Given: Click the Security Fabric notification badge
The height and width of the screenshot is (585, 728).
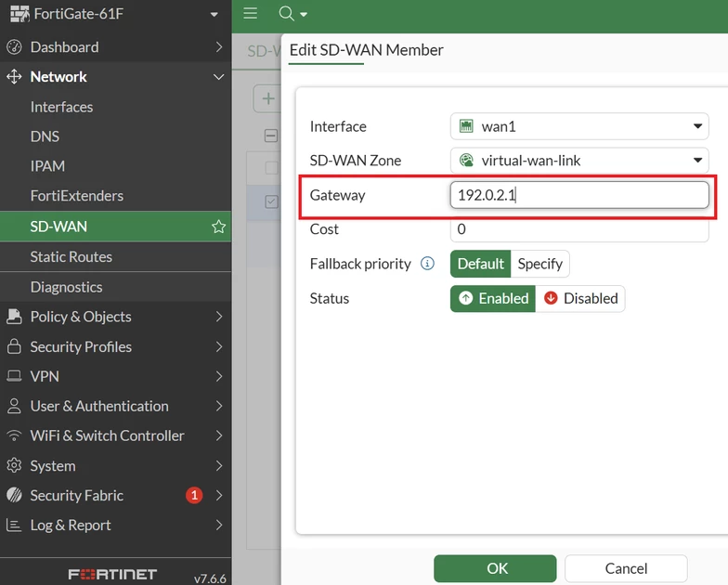Looking at the screenshot, I should 194,496.
